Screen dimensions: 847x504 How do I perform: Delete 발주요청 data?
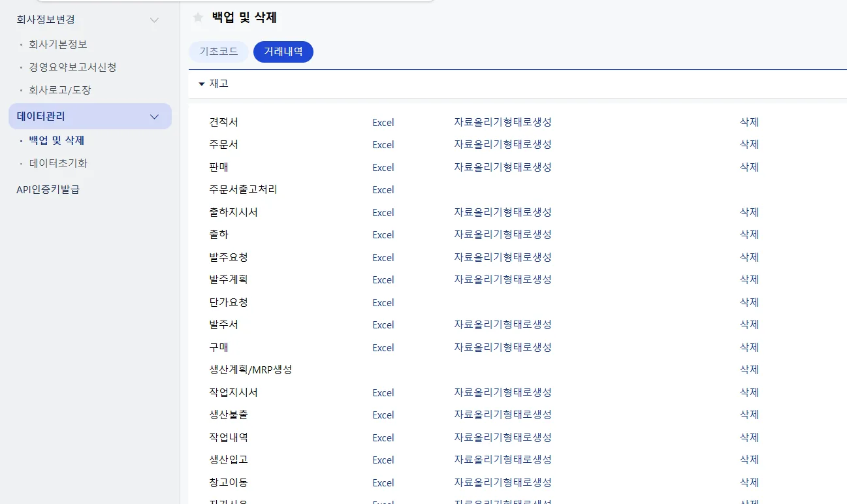(749, 257)
